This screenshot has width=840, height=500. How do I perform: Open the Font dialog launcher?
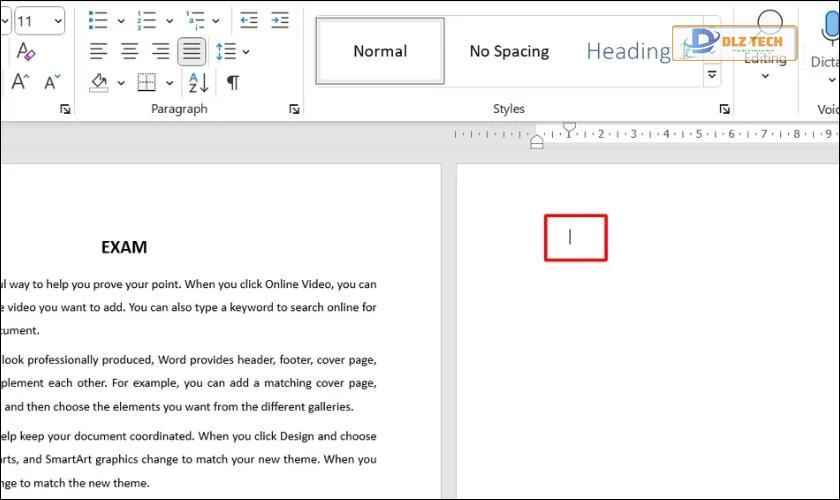65,109
